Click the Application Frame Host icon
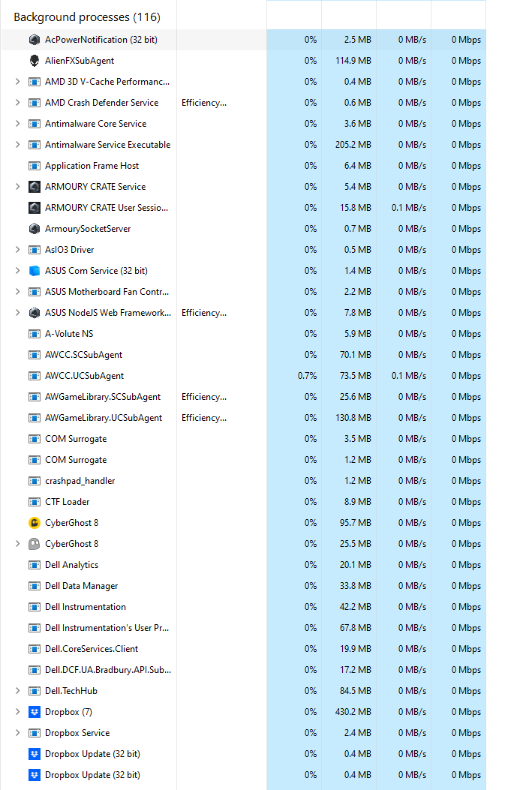The image size is (532, 790). [35, 166]
